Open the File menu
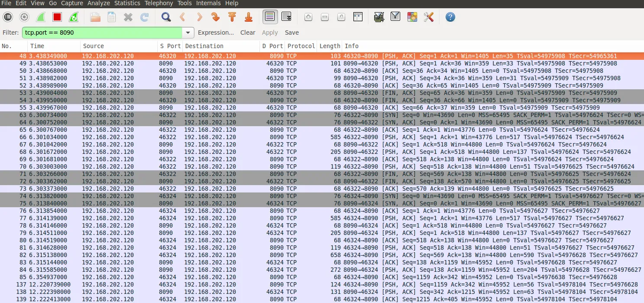The image size is (644, 303). point(6,3)
